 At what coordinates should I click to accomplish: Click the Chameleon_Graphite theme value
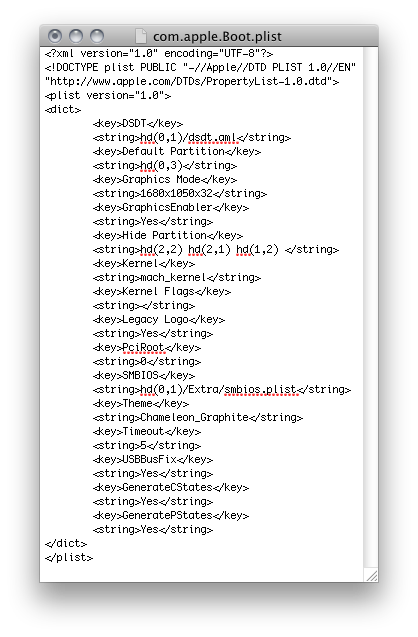194,418
